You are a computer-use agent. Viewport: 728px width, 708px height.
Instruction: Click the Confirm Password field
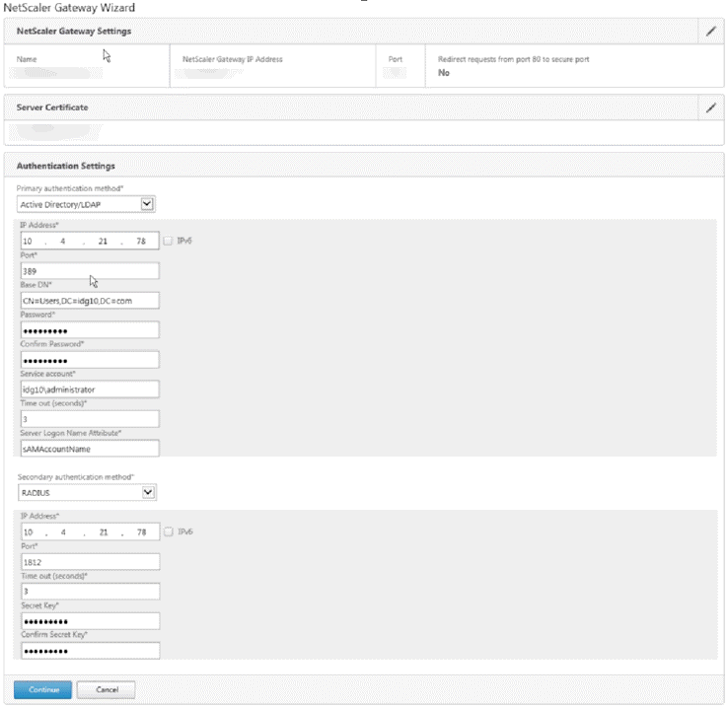88,360
